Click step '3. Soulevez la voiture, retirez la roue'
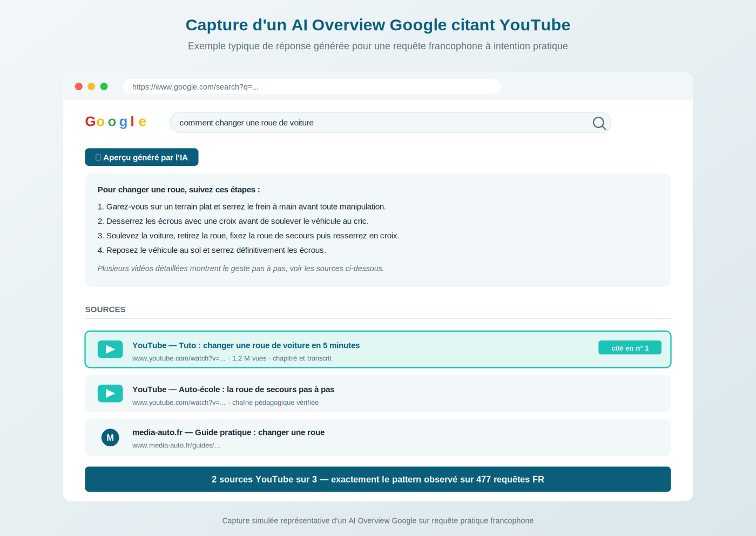The image size is (756, 536). click(248, 236)
